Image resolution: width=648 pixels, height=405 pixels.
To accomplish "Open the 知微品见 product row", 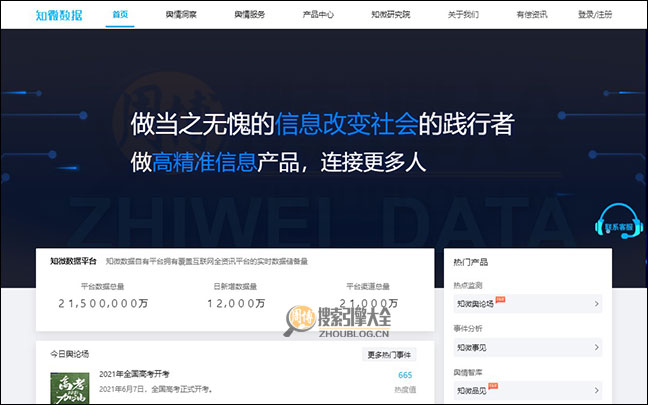I will coord(528,391).
